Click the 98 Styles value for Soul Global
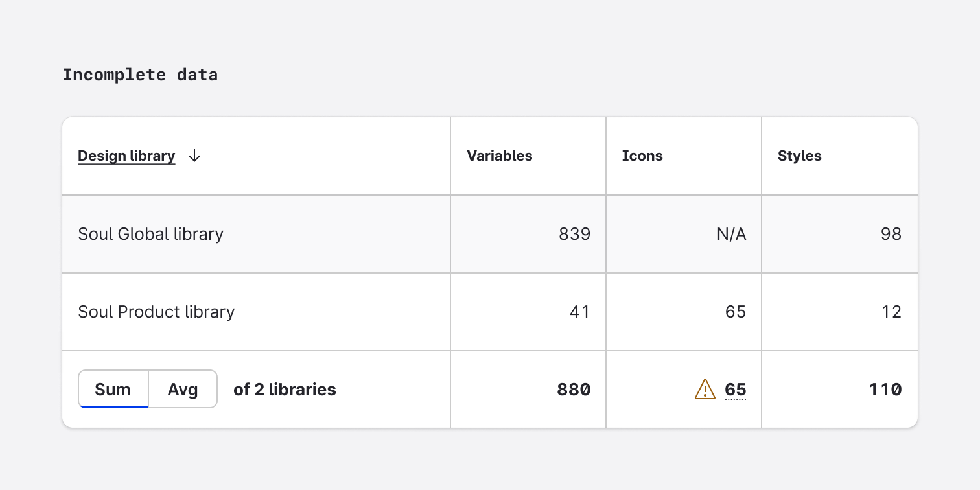Viewport: 980px width, 490px height. (x=892, y=234)
